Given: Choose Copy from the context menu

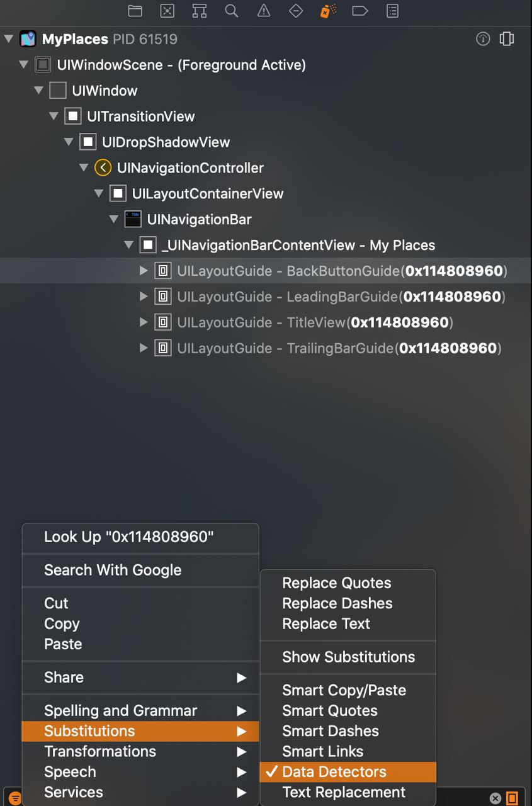Looking at the screenshot, I should click(62, 623).
